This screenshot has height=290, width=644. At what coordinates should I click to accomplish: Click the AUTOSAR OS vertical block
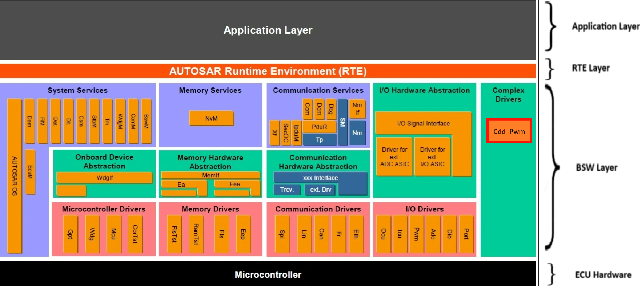point(15,176)
